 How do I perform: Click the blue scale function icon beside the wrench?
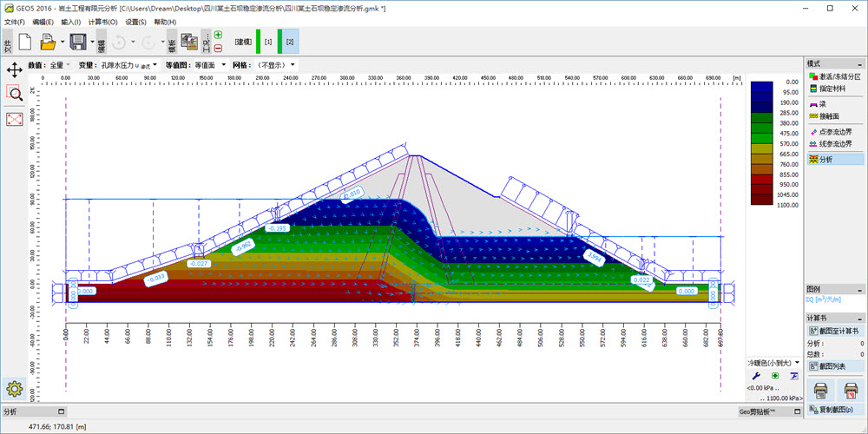[794, 376]
